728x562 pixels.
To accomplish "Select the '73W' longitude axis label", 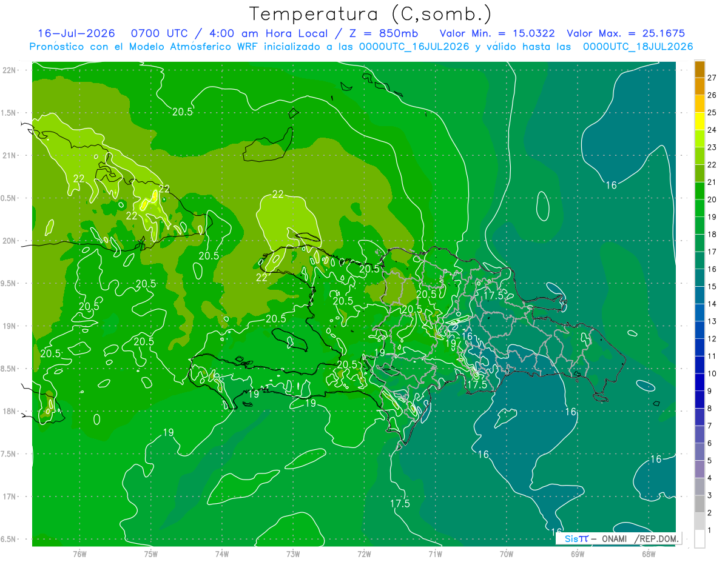I will click(x=293, y=554).
